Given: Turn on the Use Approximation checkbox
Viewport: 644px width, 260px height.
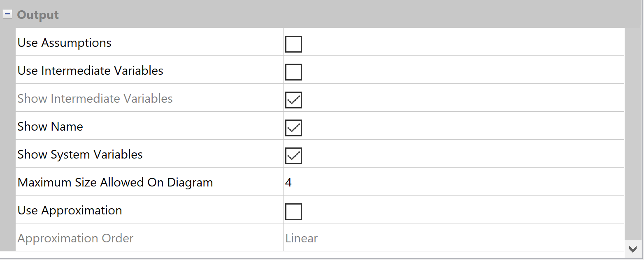Looking at the screenshot, I should click(x=293, y=212).
